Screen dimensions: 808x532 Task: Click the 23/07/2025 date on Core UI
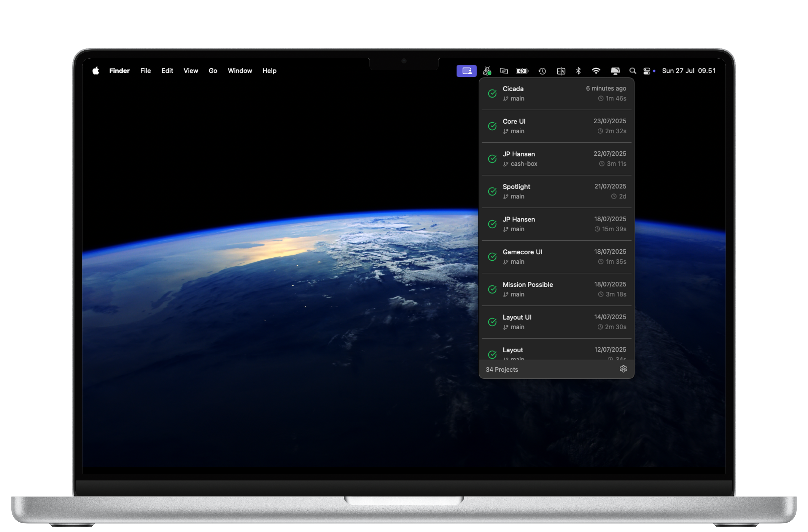point(610,121)
